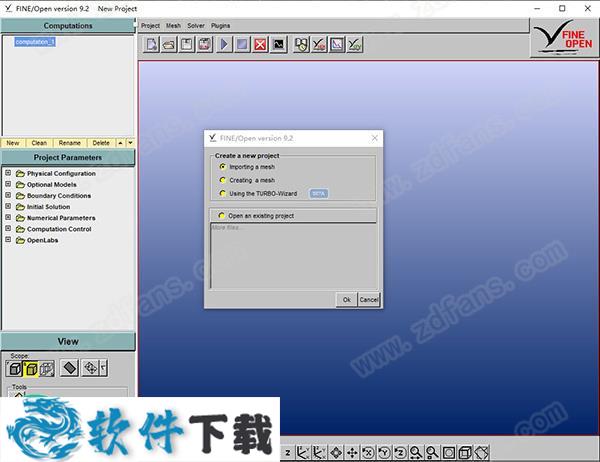Click the Z axis view button
The height and width of the screenshot is (462, 600).
click(x=288, y=453)
